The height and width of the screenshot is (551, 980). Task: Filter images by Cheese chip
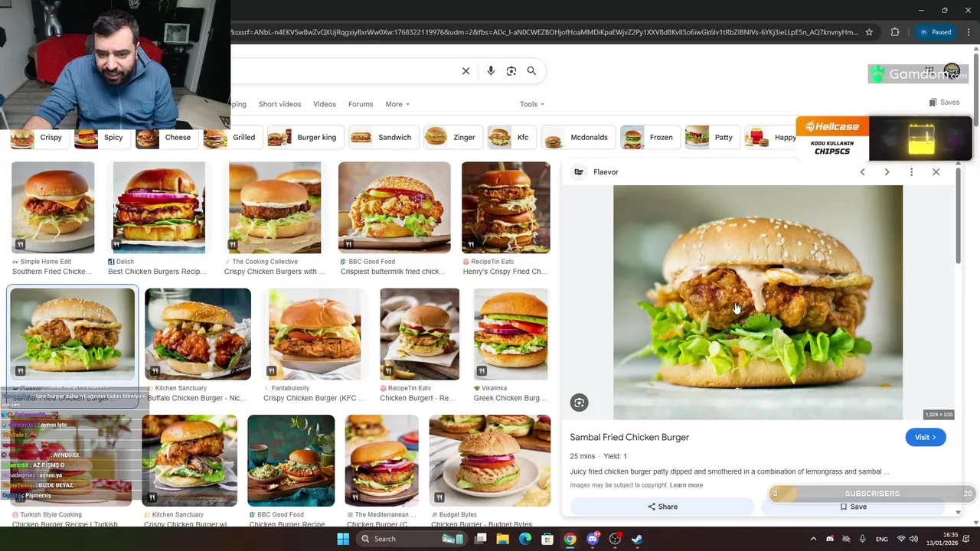(x=165, y=138)
